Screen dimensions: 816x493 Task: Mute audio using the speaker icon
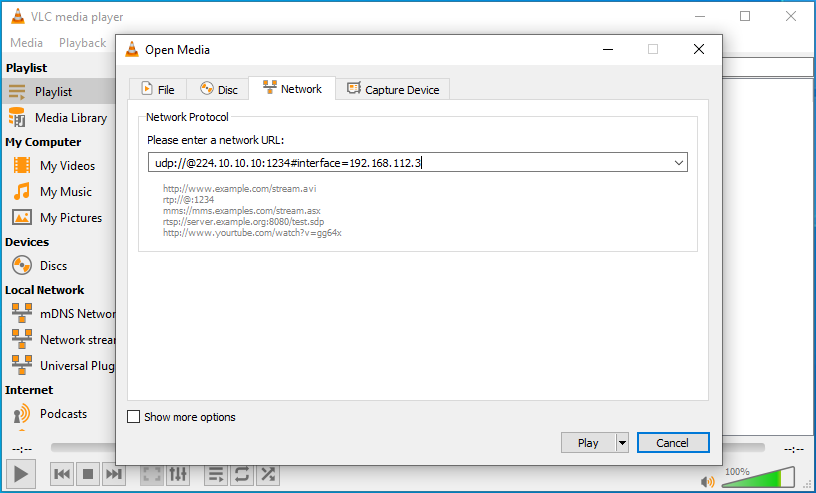click(x=708, y=481)
